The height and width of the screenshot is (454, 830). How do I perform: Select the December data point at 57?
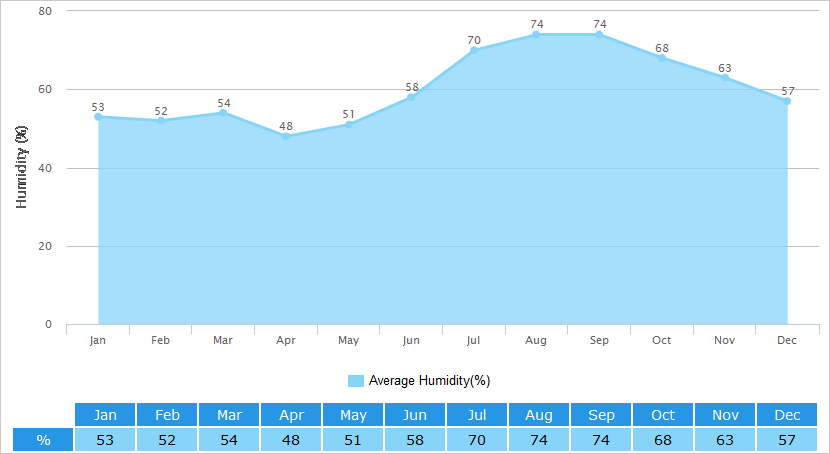787,101
